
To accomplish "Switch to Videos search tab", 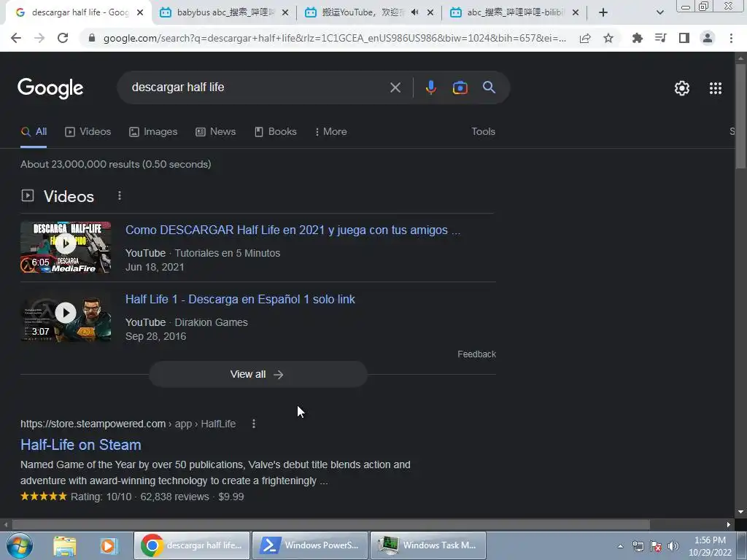I will pyautogui.click(x=88, y=132).
